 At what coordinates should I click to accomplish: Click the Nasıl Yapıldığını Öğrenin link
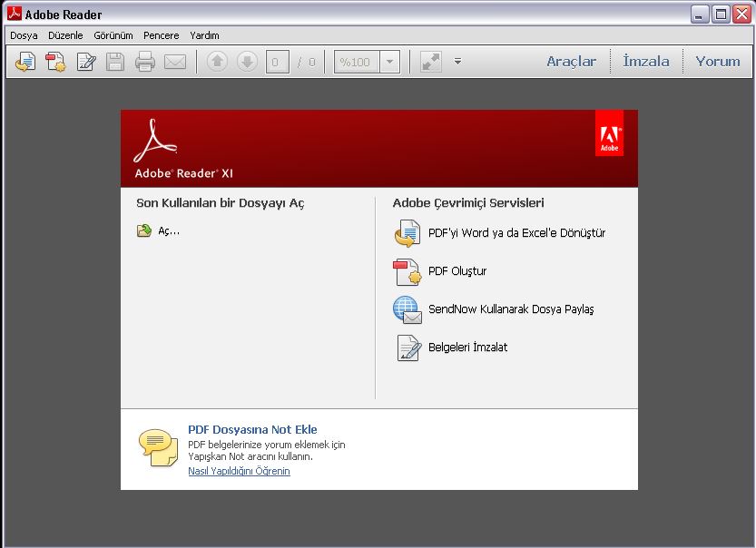click(x=239, y=471)
